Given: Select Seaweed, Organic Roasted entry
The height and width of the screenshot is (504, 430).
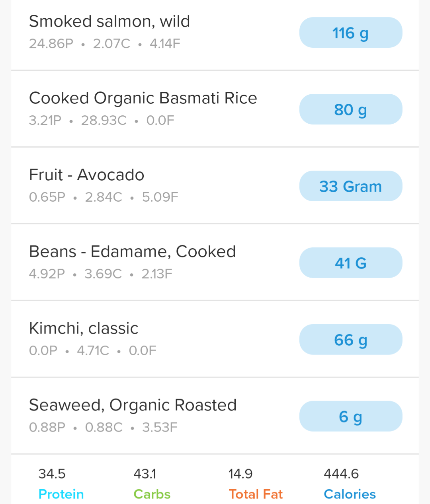Looking at the screenshot, I should pos(133,405).
